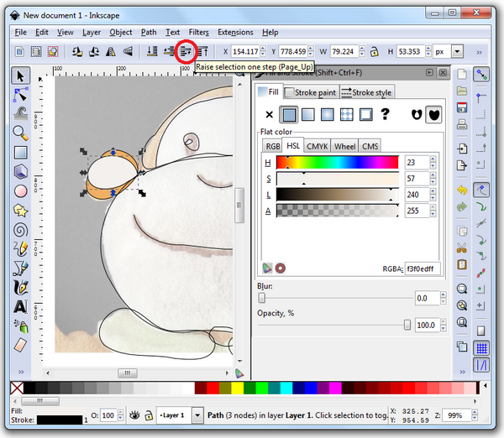Adjust the Opacity slider handle
Image resolution: width=504 pixels, height=438 pixels.
(x=407, y=325)
